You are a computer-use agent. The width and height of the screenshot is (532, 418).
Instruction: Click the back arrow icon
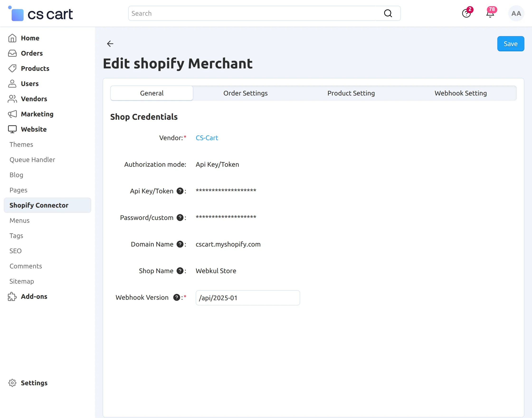(x=110, y=44)
